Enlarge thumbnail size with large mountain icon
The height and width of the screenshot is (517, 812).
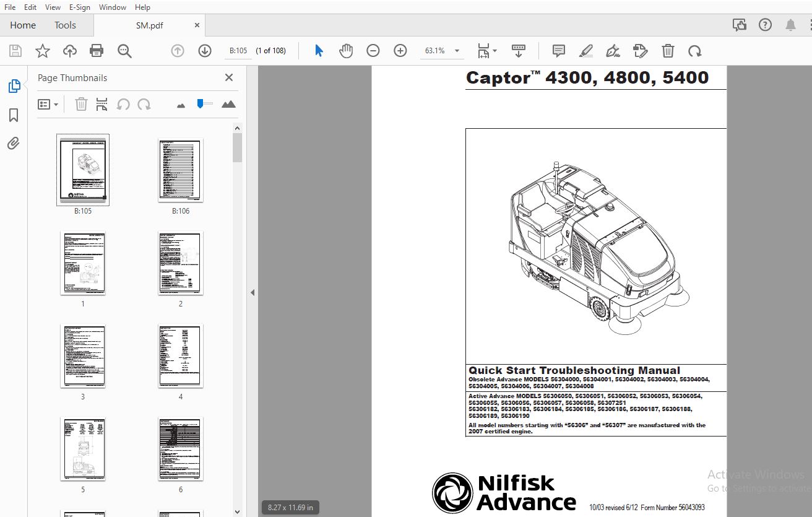pyautogui.click(x=228, y=104)
